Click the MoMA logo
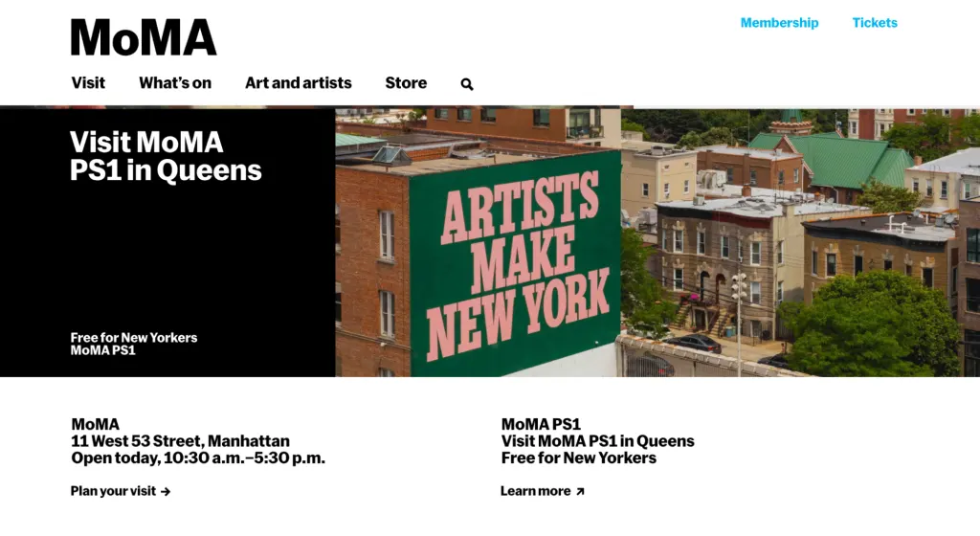This screenshot has width=980, height=536. [144, 37]
